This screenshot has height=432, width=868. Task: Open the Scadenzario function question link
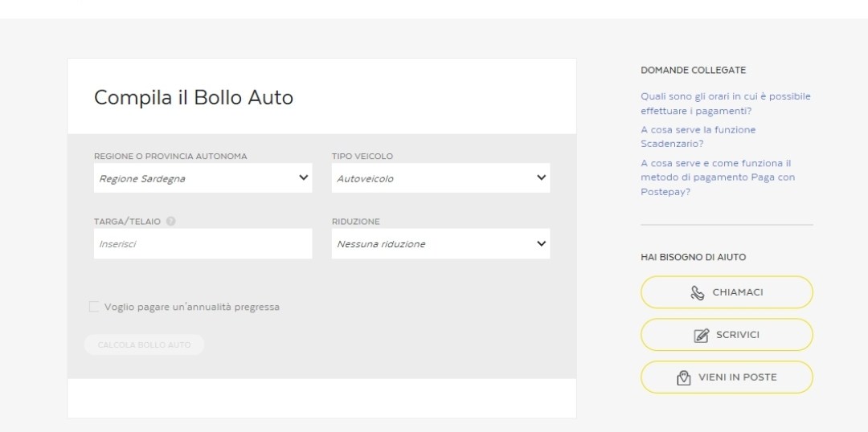click(x=698, y=137)
